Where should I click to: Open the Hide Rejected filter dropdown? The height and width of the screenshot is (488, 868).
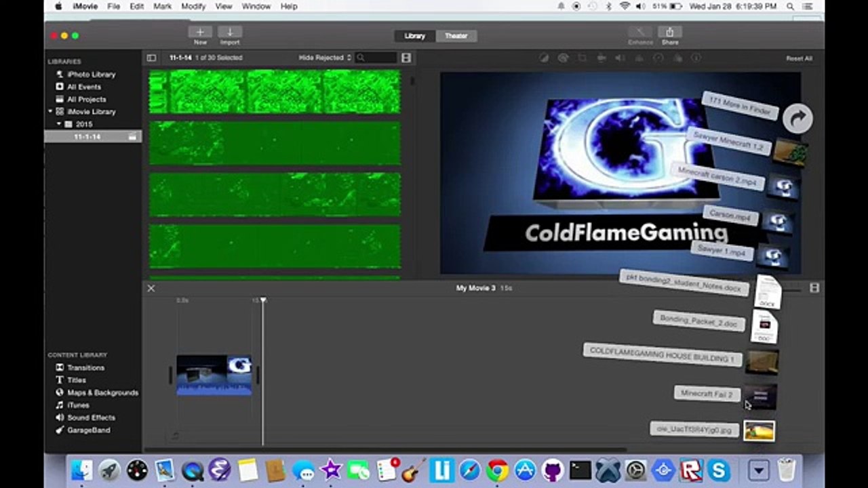[x=325, y=58]
